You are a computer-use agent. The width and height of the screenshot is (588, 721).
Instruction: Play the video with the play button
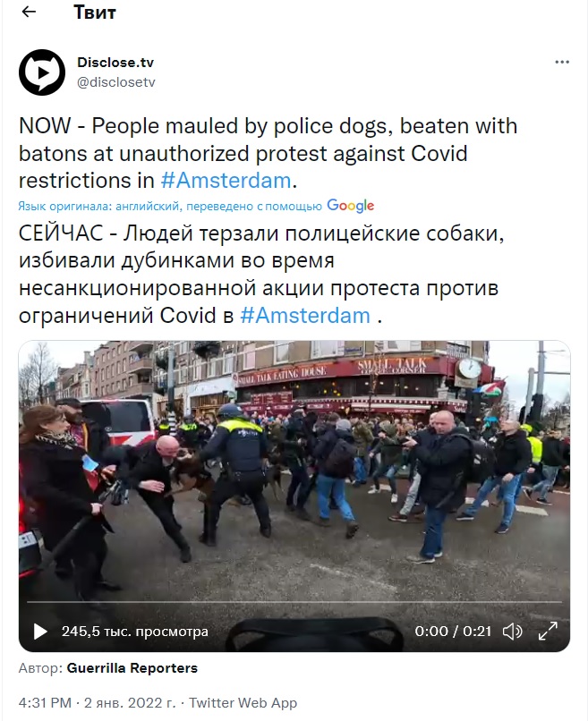pyautogui.click(x=40, y=632)
